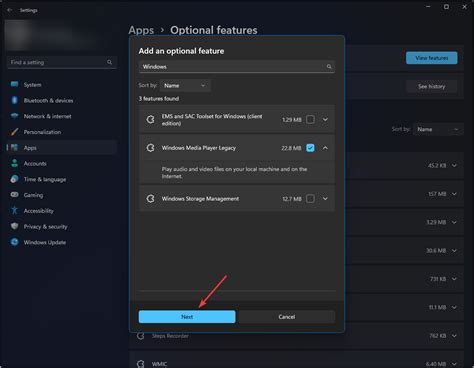The width and height of the screenshot is (474, 368).
Task: Check the EMS and SAC Toolset checkbox
Action: [x=310, y=119]
